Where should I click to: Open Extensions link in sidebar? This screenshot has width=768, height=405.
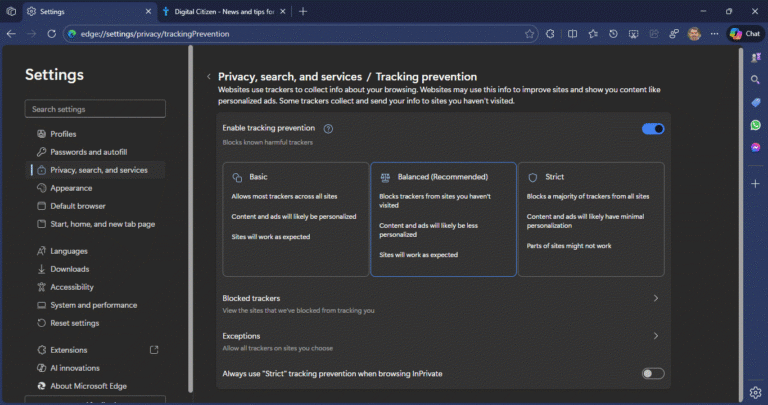click(x=96, y=350)
